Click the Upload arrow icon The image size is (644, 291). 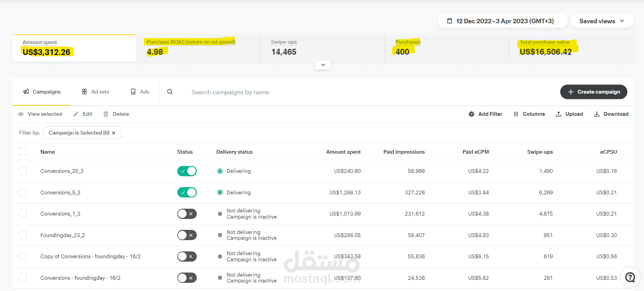coord(559,114)
